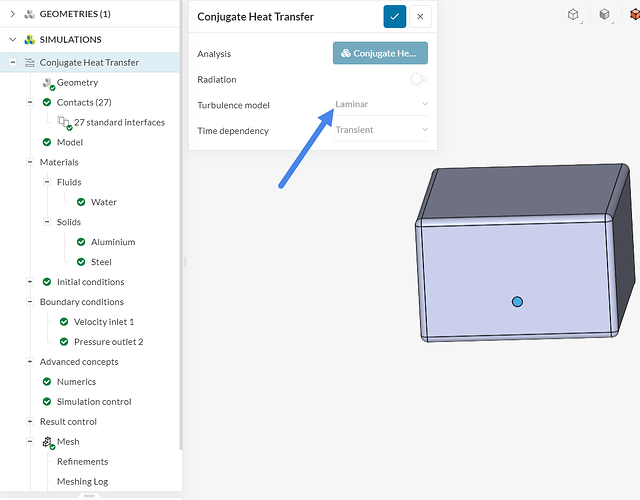
Task: Collapse the SIMULATIONS section
Action: coord(13,40)
